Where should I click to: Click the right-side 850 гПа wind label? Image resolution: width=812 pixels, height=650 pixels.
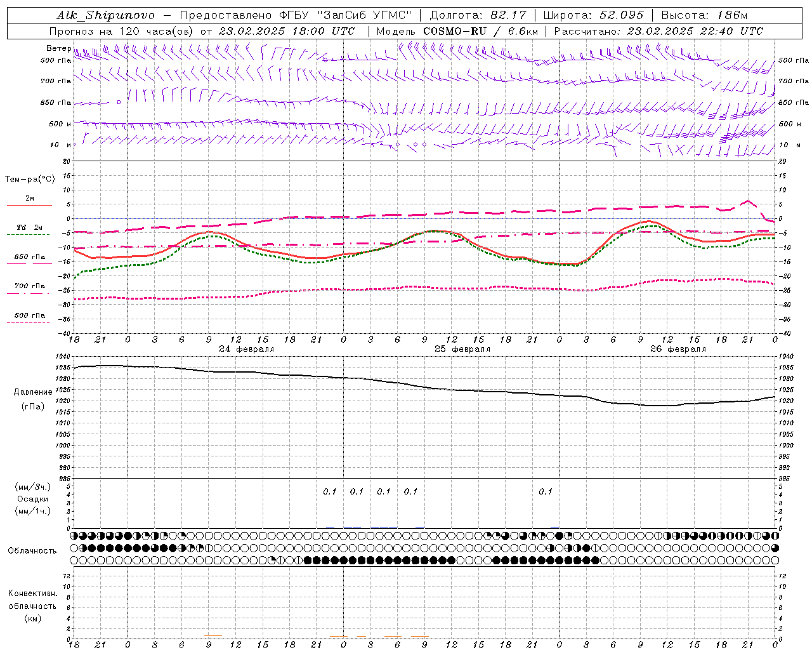click(794, 102)
